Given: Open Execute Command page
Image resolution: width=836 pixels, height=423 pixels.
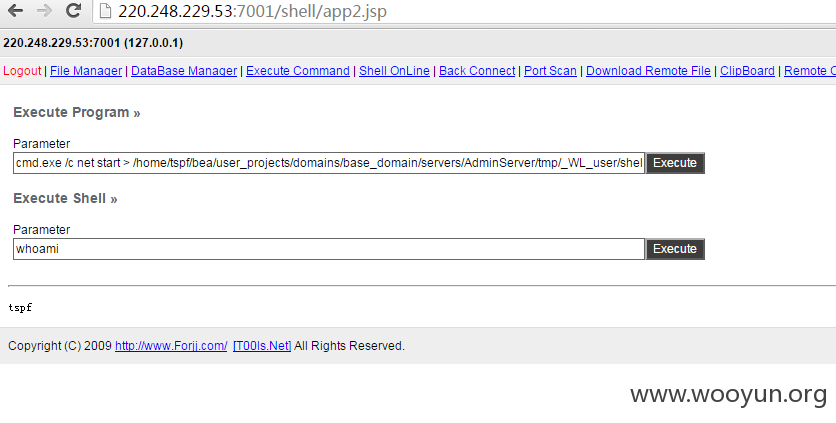Looking at the screenshot, I should point(298,71).
